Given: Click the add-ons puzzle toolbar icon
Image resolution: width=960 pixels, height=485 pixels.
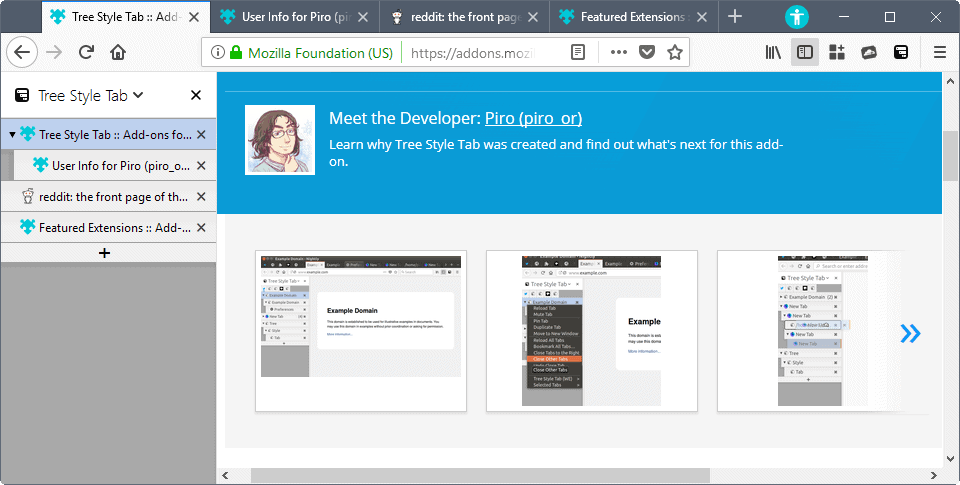Looking at the screenshot, I should click(x=837, y=53).
